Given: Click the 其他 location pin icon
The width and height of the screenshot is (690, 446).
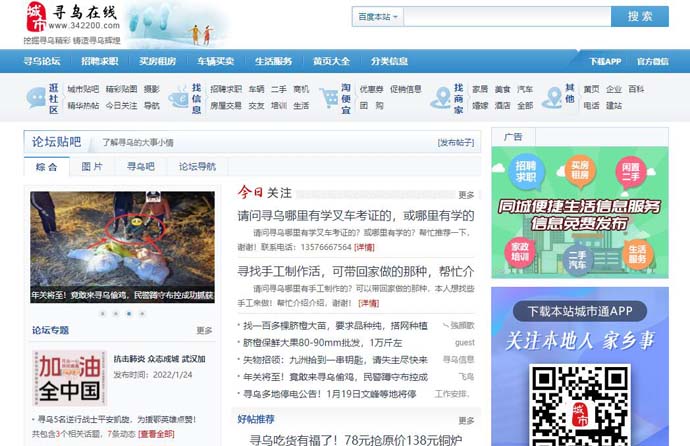Looking at the screenshot, I should [552, 98].
